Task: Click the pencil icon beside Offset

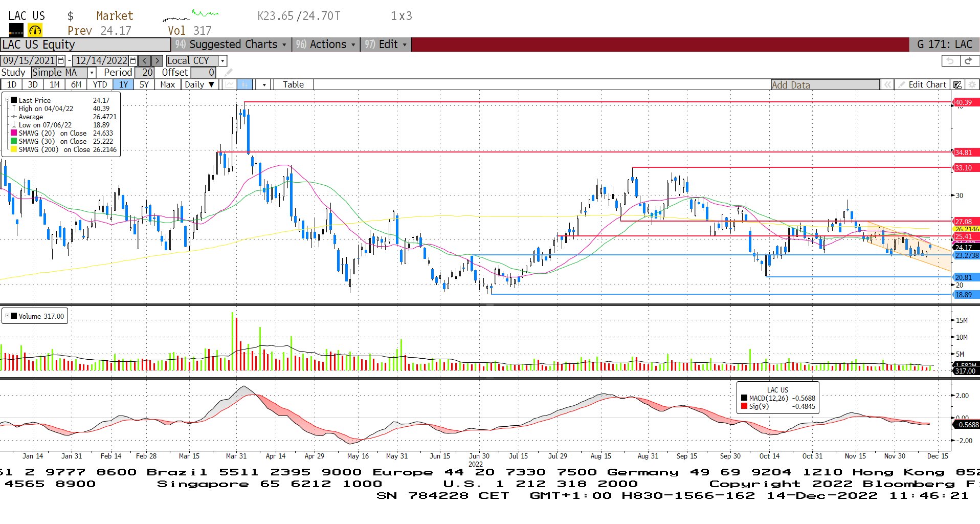Action: 228,73
